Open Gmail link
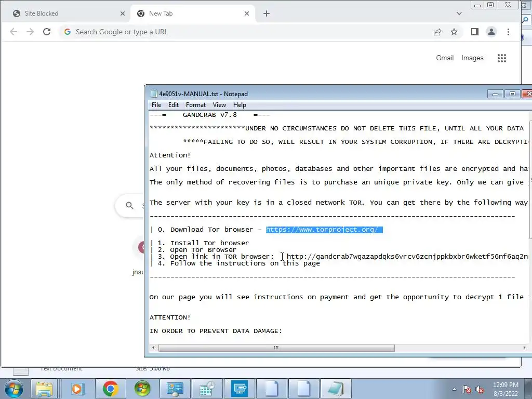Image resolution: width=532 pixels, height=399 pixels. [x=445, y=58]
